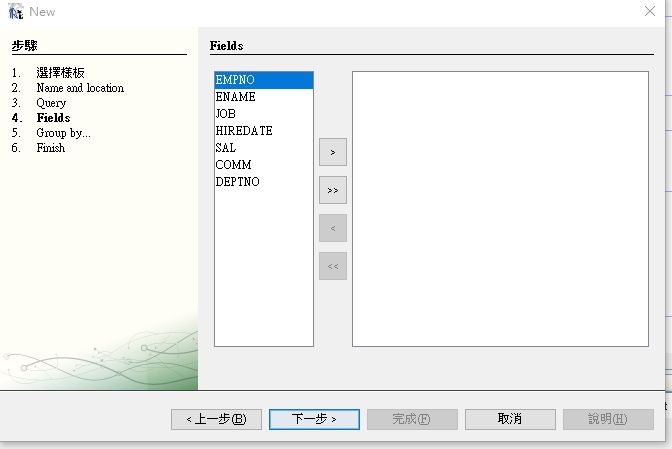This screenshot has height=449, width=672.
Task: Click the 完成 finish button
Action: pos(412,419)
